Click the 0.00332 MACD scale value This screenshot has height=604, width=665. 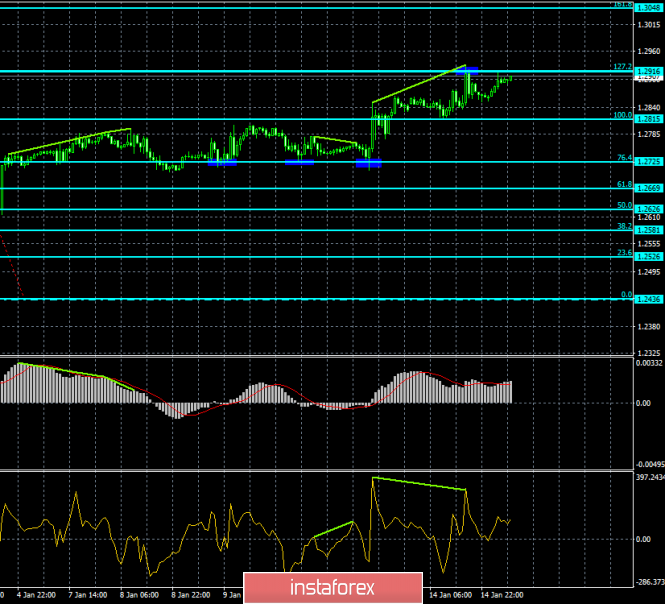(x=647, y=361)
